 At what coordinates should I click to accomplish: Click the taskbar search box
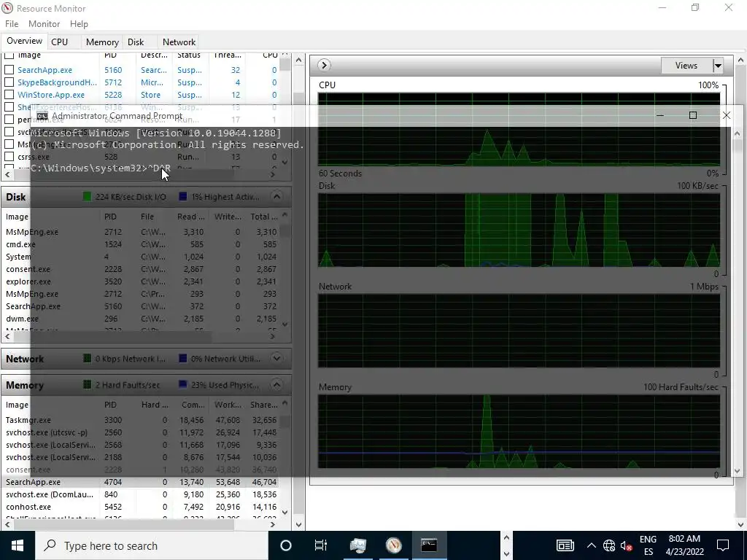(x=152, y=545)
